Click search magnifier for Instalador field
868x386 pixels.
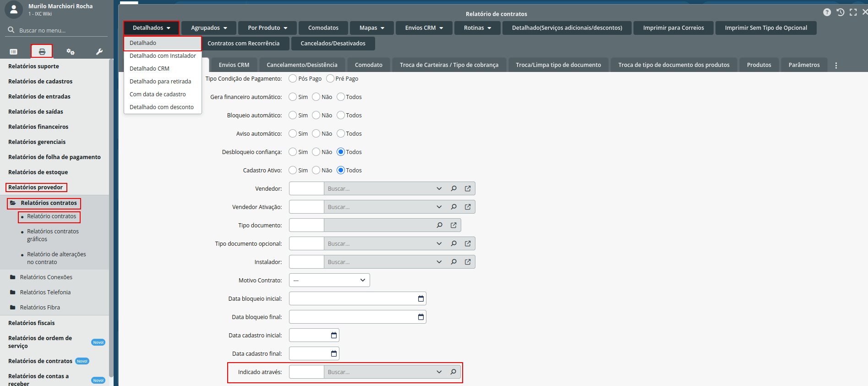(x=453, y=262)
